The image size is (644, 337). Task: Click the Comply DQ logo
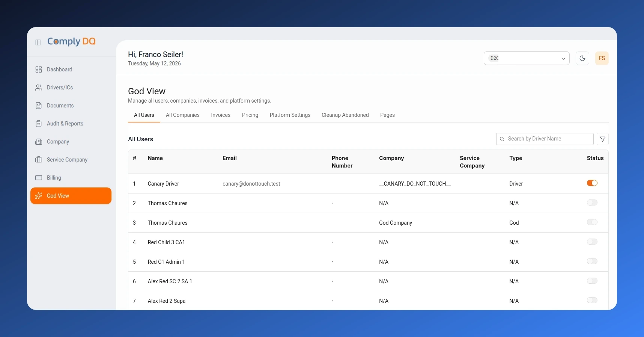tap(71, 41)
